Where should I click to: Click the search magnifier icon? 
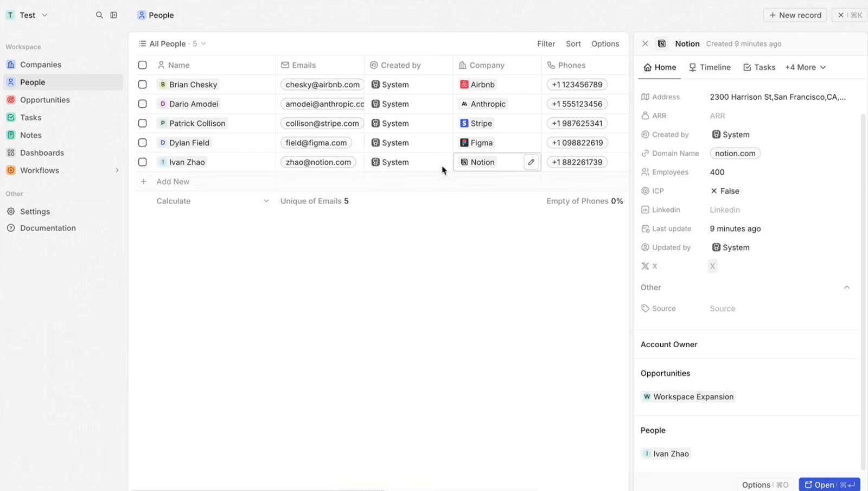pos(99,15)
